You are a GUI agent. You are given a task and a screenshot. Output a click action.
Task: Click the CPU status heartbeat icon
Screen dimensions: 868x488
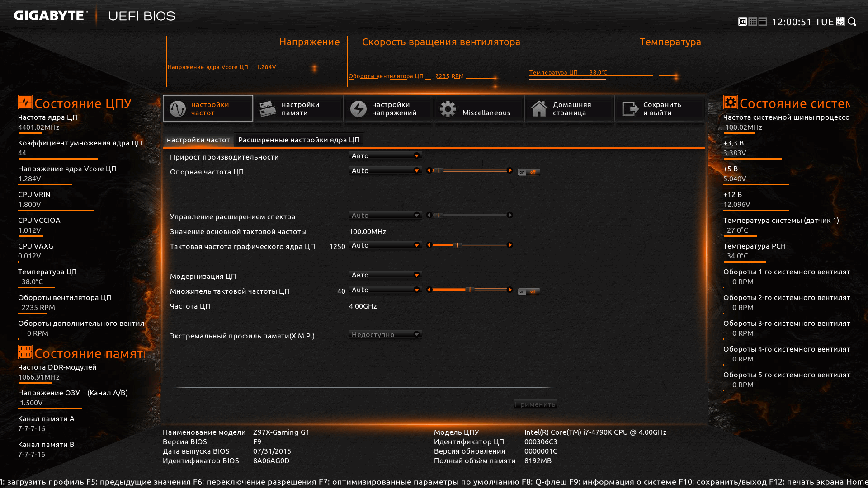coord(25,102)
